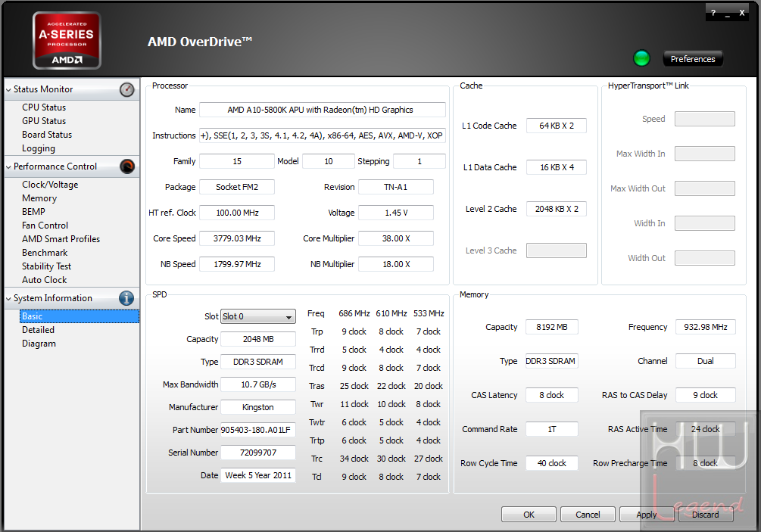This screenshot has width=761, height=532.
Task: Click the HT ref. Clock field
Action: pyautogui.click(x=237, y=213)
